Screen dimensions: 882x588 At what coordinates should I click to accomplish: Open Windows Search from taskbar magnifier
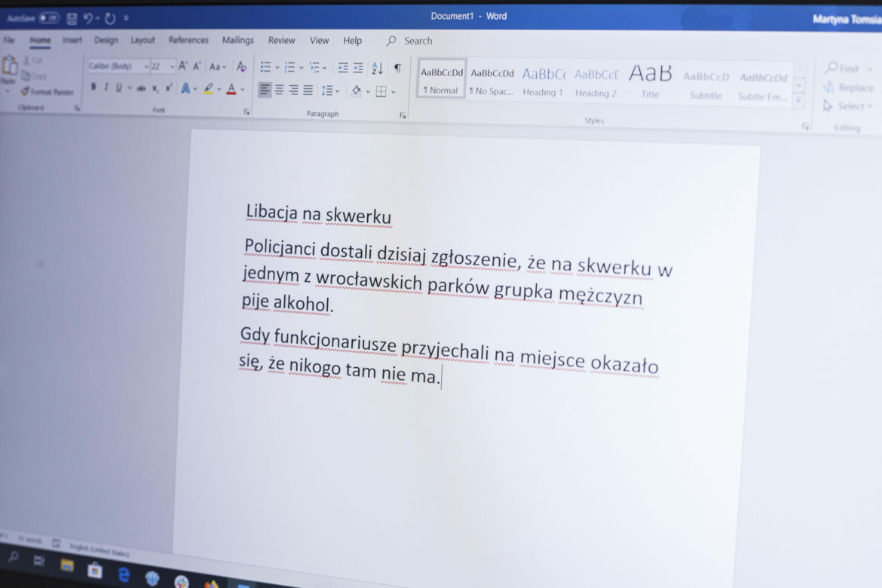pyautogui.click(x=14, y=556)
